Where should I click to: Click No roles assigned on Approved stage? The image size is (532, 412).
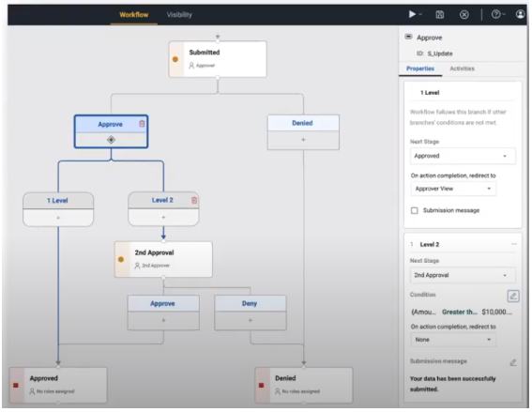click(55, 391)
